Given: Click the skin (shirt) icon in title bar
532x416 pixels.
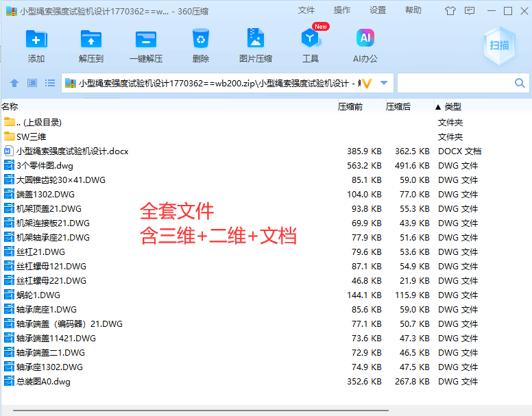Looking at the screenshot, I should click(x=450, y=11).
